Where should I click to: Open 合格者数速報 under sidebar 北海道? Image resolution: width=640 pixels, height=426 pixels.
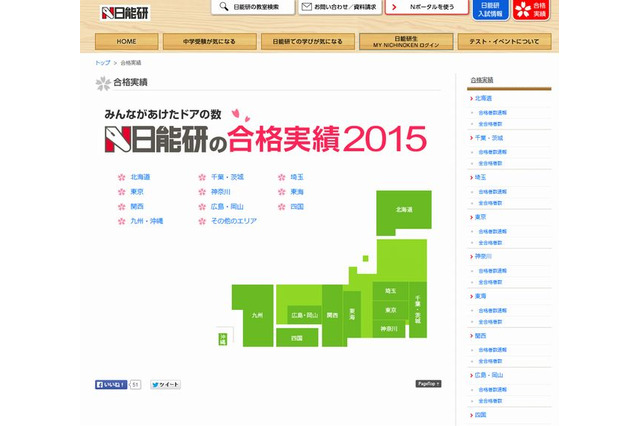(493, 113)
